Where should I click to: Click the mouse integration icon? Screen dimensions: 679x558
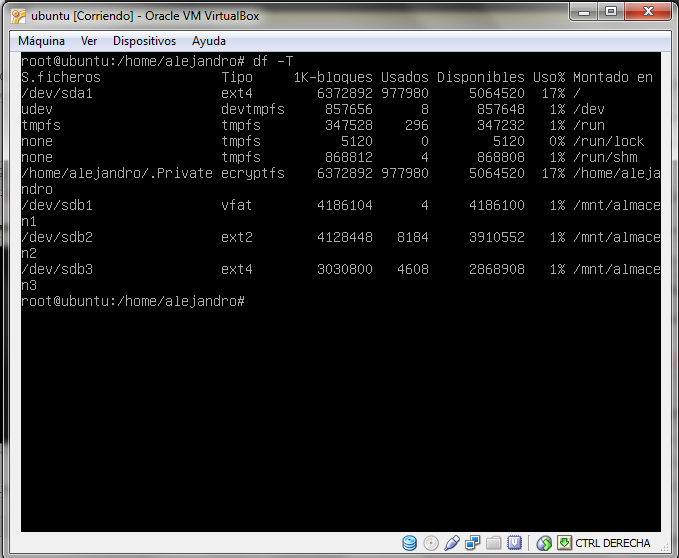pos(544,543)
